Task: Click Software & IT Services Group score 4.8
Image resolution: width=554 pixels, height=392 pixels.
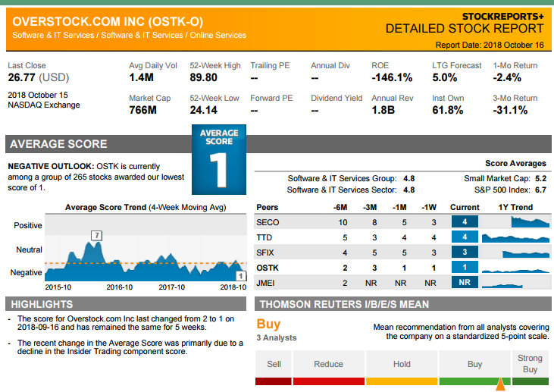Action: coord(408,178)
